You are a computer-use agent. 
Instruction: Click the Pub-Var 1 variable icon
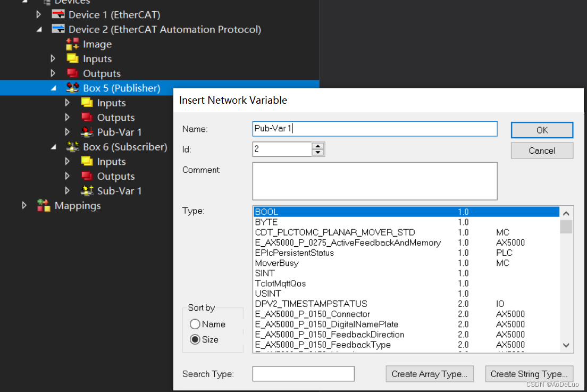[x=87, y=132]
